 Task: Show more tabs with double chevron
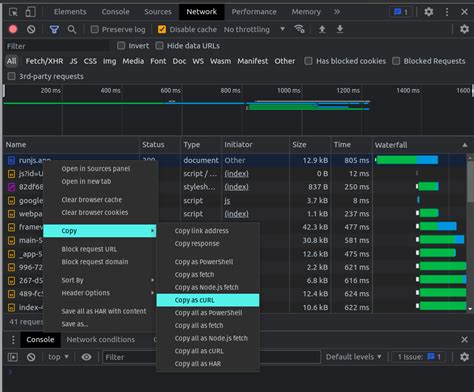337,12
